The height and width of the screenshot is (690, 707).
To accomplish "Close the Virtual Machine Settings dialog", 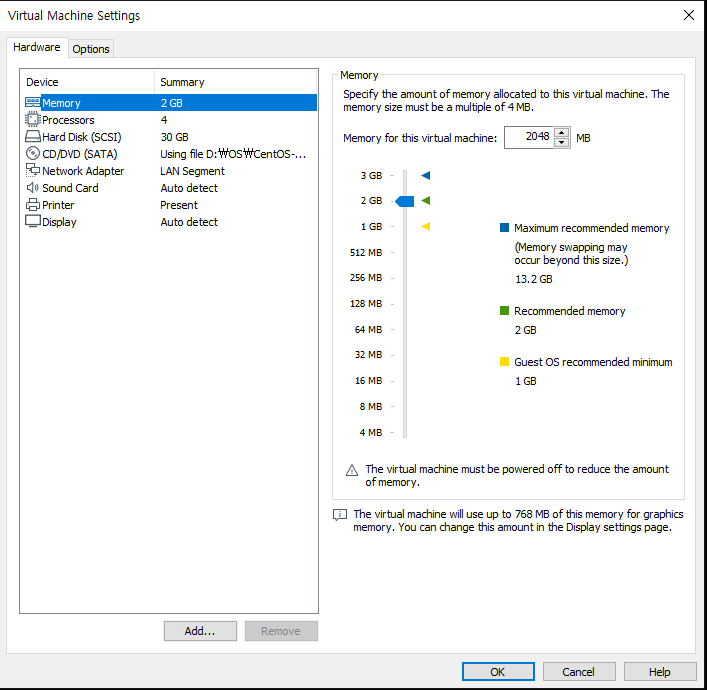I will [x=689, y=15].
